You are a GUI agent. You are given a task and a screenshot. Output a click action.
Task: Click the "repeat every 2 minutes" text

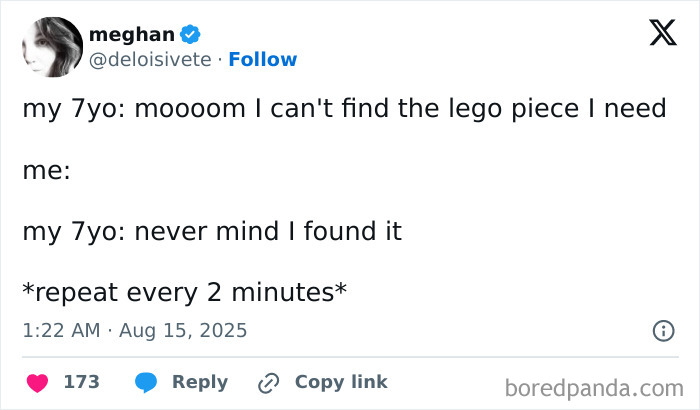(x=185, y=292)
